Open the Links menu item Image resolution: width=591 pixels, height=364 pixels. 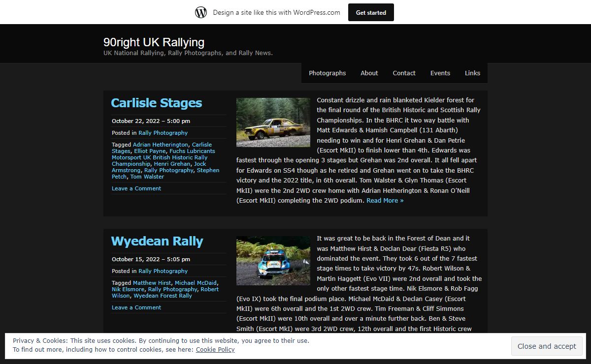tap(472, 73)
